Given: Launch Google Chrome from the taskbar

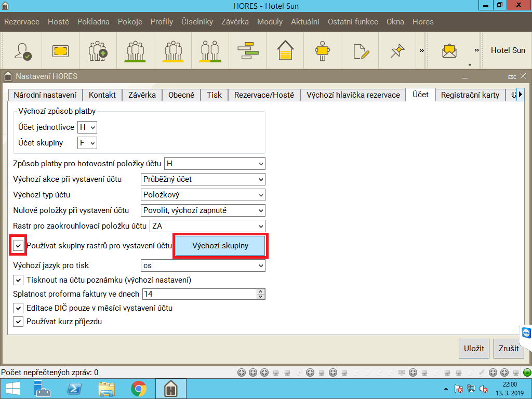Looking at the screenshot, I should [x=138, y=388].
